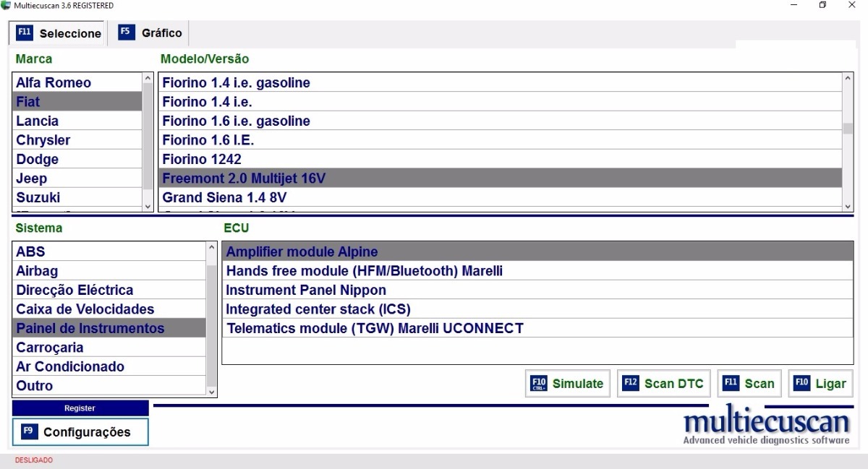The width and height of the screenshot is (868, 469).
Task: Choose Airbag in the Sistema list
Action: 109,271
